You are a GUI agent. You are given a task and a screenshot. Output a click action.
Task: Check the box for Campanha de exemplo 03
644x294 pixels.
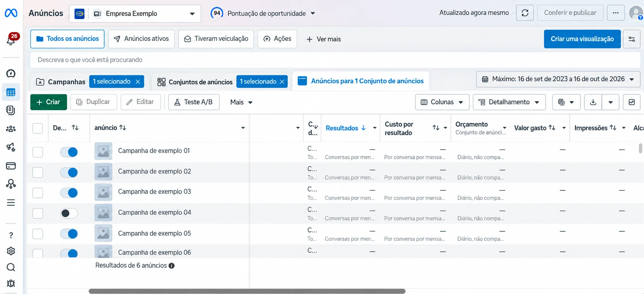click(x=37, y=193)
